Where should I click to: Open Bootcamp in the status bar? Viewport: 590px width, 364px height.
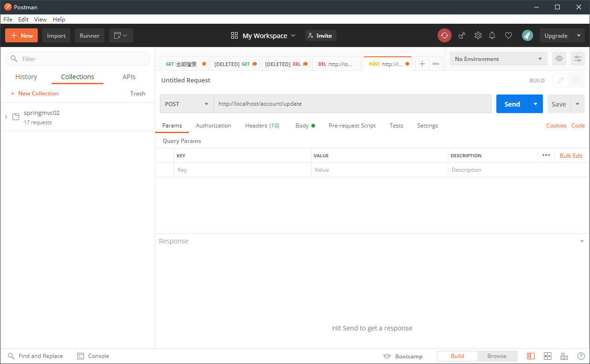pyautogui.click(x=403, y=357)
